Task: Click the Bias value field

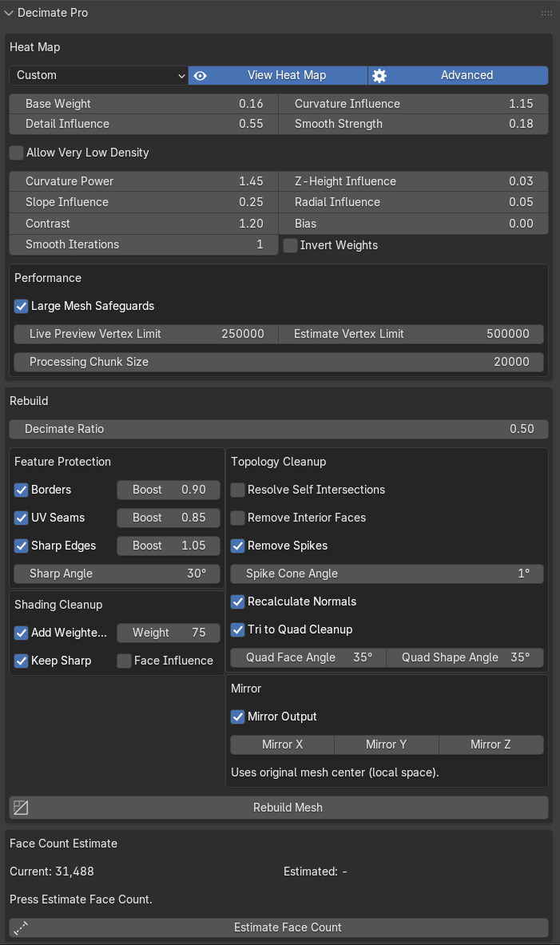Action: pos(414,224)
